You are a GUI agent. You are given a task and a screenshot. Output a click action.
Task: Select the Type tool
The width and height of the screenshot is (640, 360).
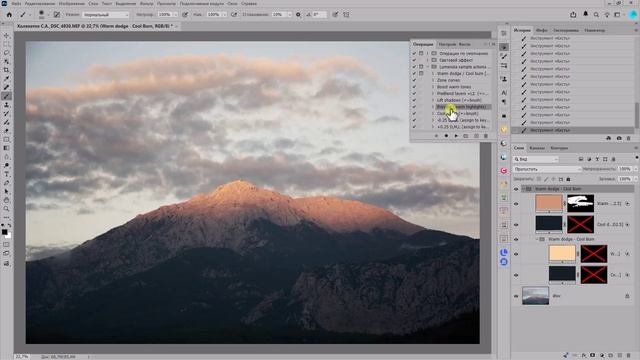pyautogui.click(x=6, y=174)
